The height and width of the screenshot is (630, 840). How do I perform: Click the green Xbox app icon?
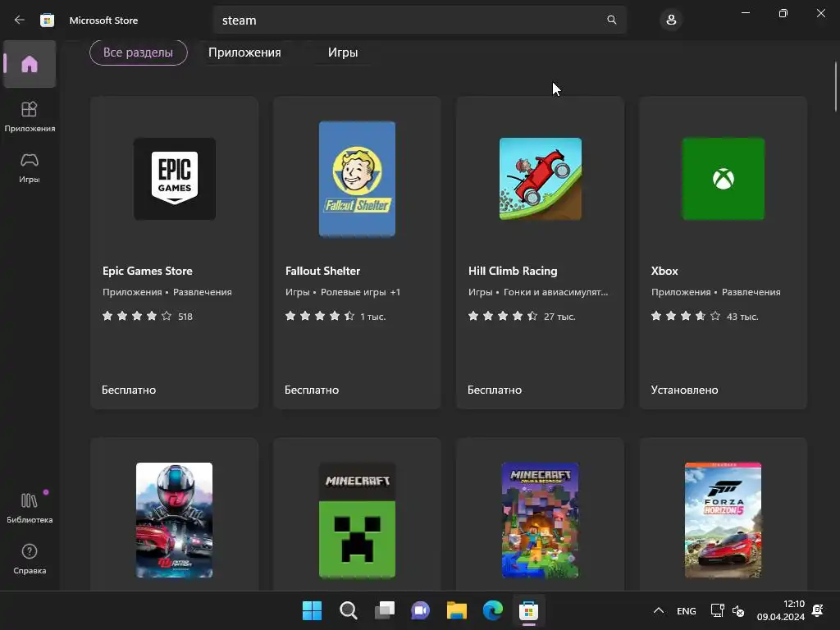[x=724, y=179]
